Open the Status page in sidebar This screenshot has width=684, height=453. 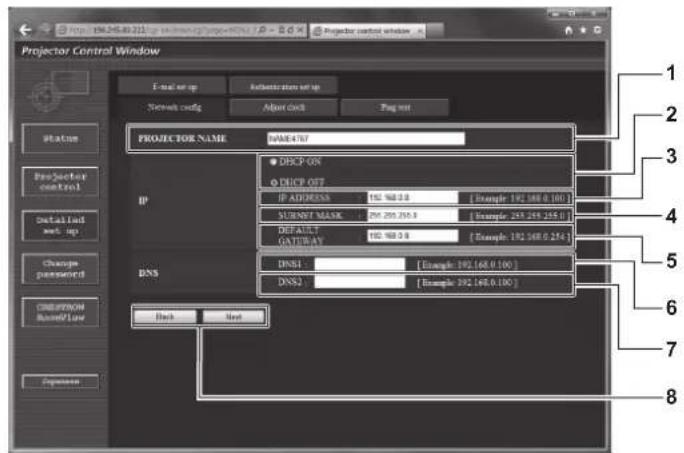tap(60, 138)
